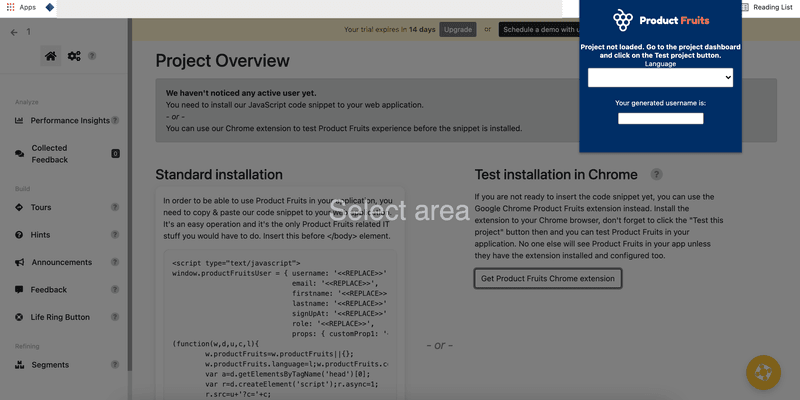
Task: Click the orange life ring floating button
Action: [764, 372]
